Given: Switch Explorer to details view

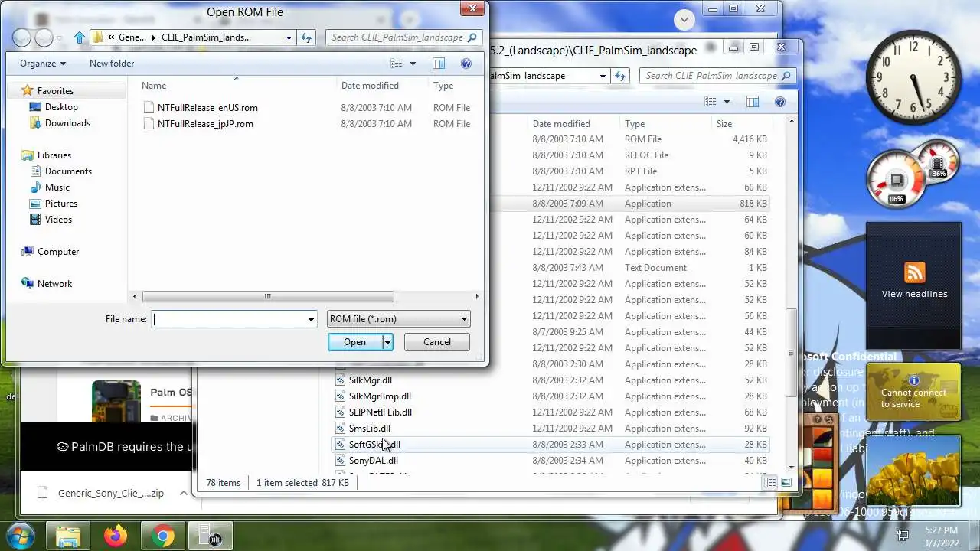Looking at the screenshot, I should coord(770,483).
